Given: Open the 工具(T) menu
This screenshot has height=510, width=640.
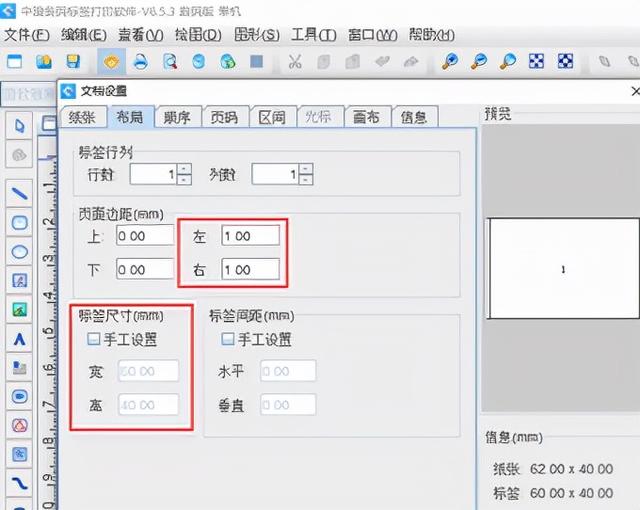Looking at the screenshot, I should click(x=312, y=34).
